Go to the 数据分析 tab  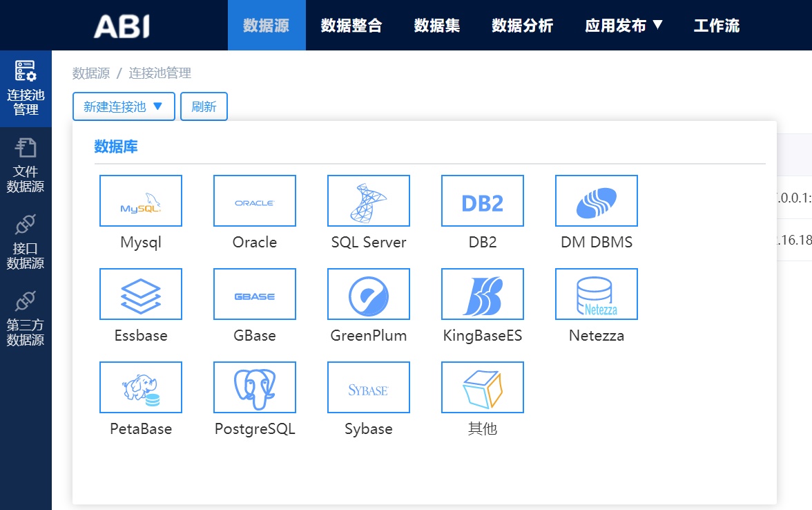coord(523,26)
